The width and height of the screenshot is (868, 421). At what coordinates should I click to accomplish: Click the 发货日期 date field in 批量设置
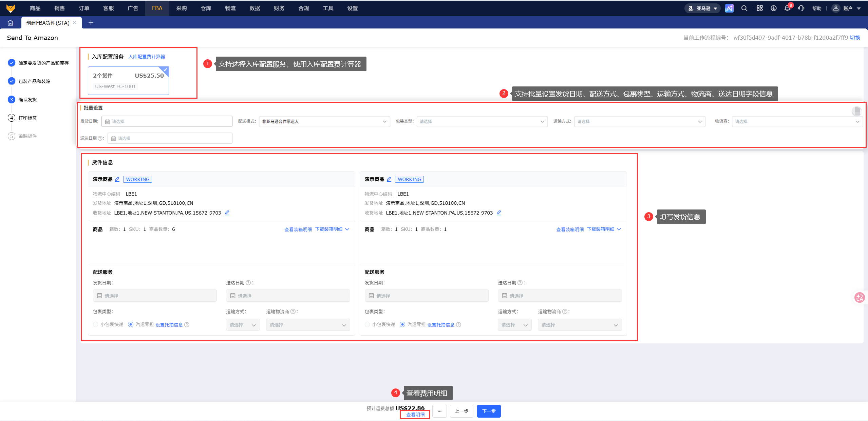coord(167,121)
